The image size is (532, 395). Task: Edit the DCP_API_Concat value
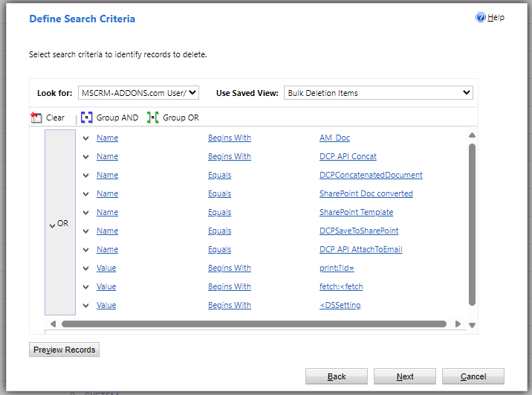[348, 156]
